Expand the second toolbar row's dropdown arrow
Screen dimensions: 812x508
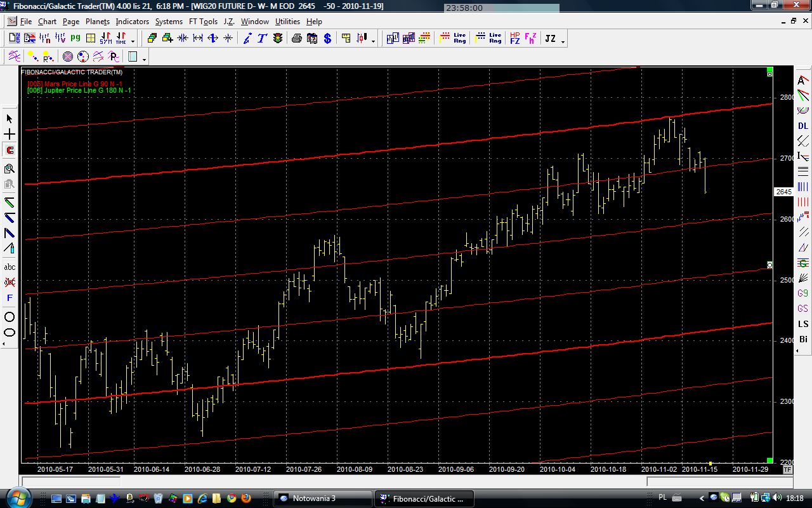[145, 59]
